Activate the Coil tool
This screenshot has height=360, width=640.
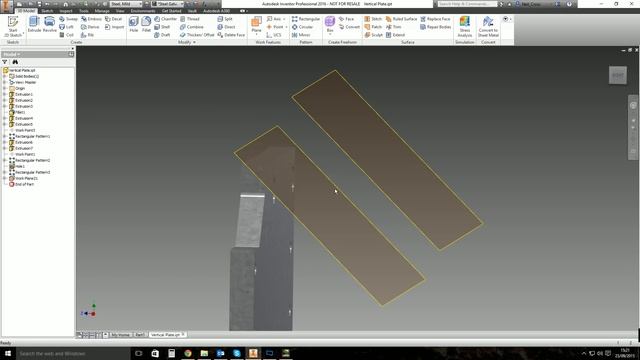point(67,35)
